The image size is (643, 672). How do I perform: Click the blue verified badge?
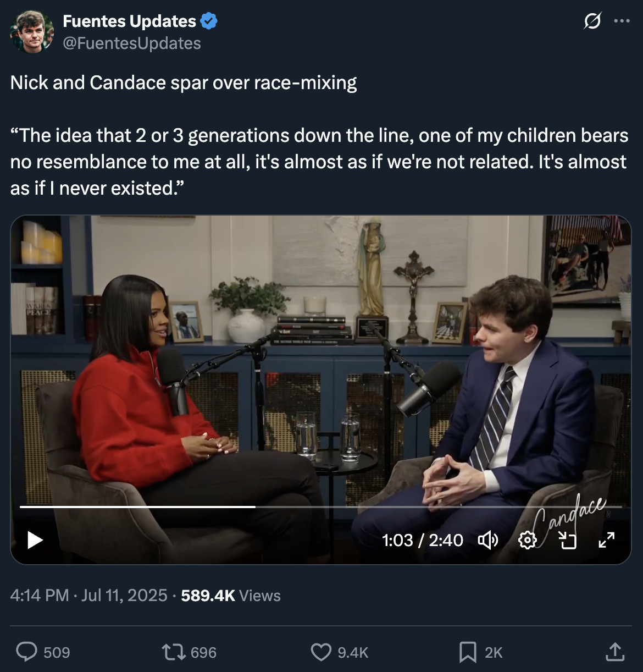[209, 21]
